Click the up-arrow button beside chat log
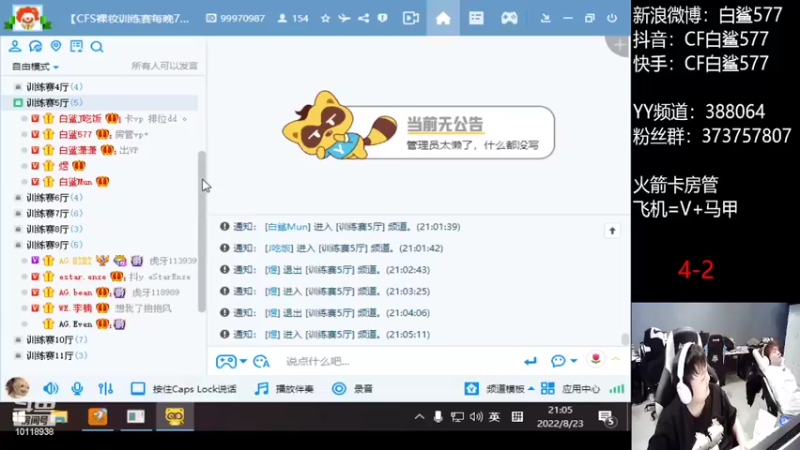The width and height of the screenshot is (800, 450). (x=612, y=231)
